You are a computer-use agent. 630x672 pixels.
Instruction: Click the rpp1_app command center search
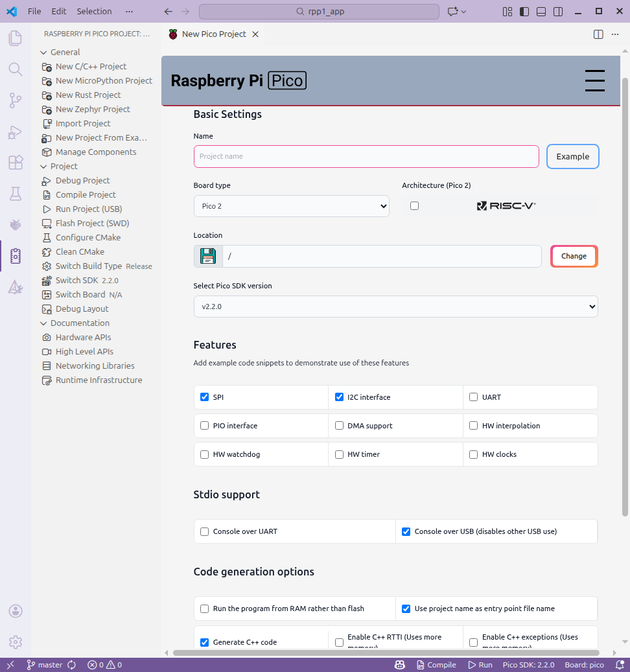[x=320, y=12]
